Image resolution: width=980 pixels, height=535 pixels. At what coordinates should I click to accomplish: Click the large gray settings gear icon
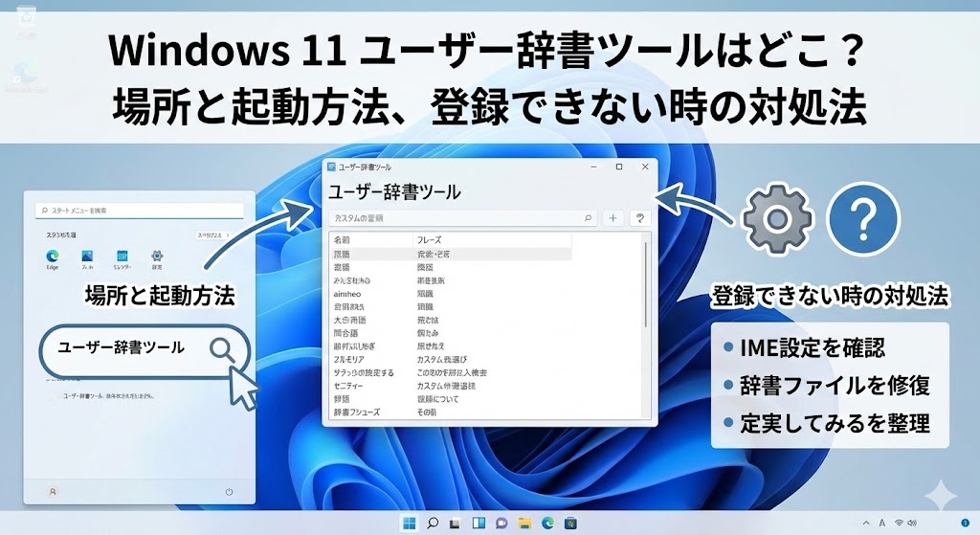[777, 218]
